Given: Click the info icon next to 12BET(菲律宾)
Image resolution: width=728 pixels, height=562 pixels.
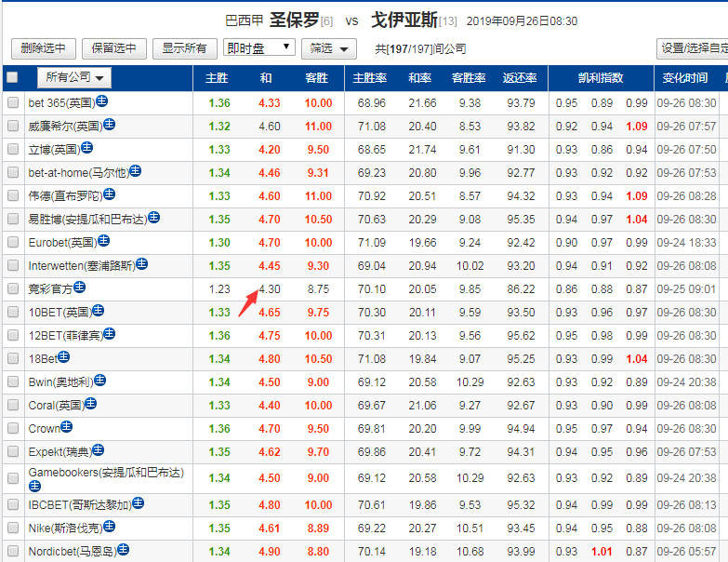Looking at the screenshot, I should 110,333.
